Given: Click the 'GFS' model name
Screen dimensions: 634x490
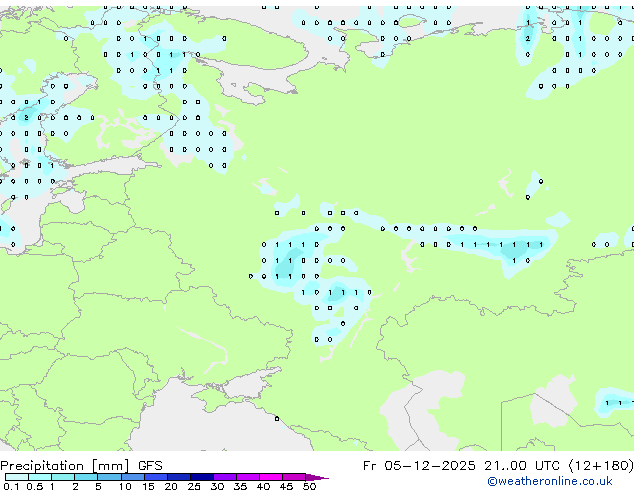Looking at the screenshot, I should [x=150, y=466].
